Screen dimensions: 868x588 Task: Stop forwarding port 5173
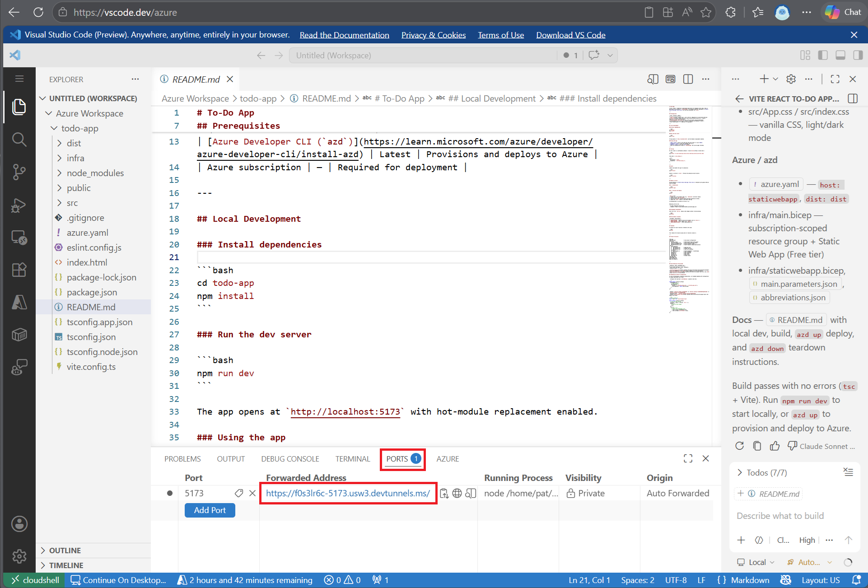[x=252, y=493]
